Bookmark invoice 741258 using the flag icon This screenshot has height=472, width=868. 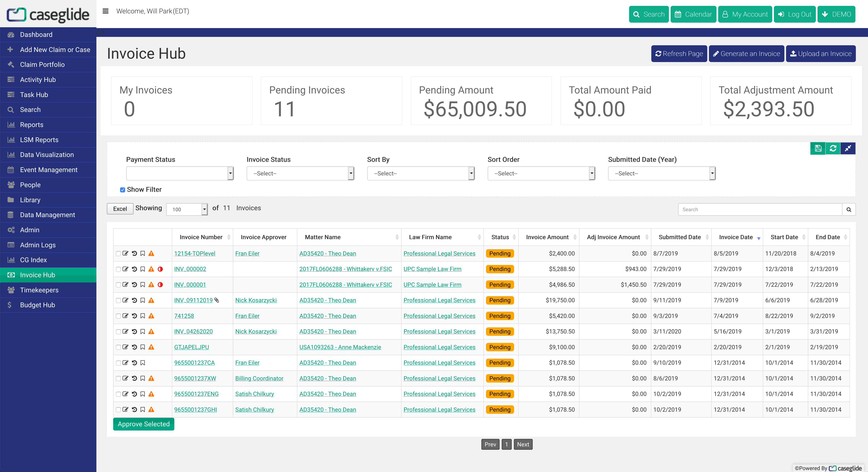(143, 316)
